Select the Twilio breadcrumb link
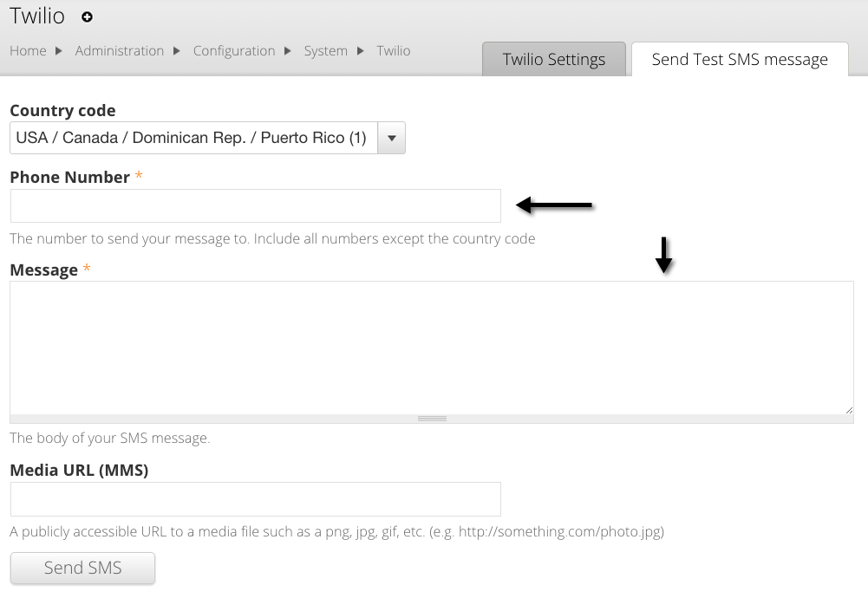 [x=394, y=51]
